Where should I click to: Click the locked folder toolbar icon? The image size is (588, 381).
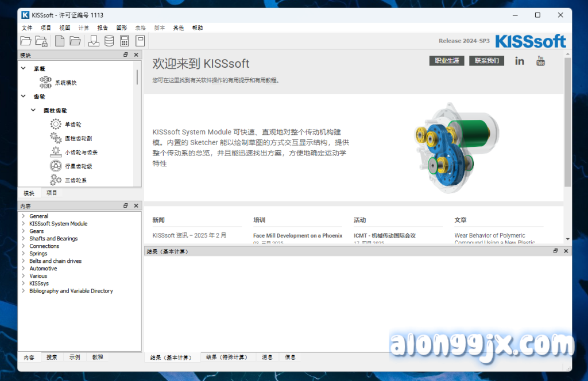(41, 41)
